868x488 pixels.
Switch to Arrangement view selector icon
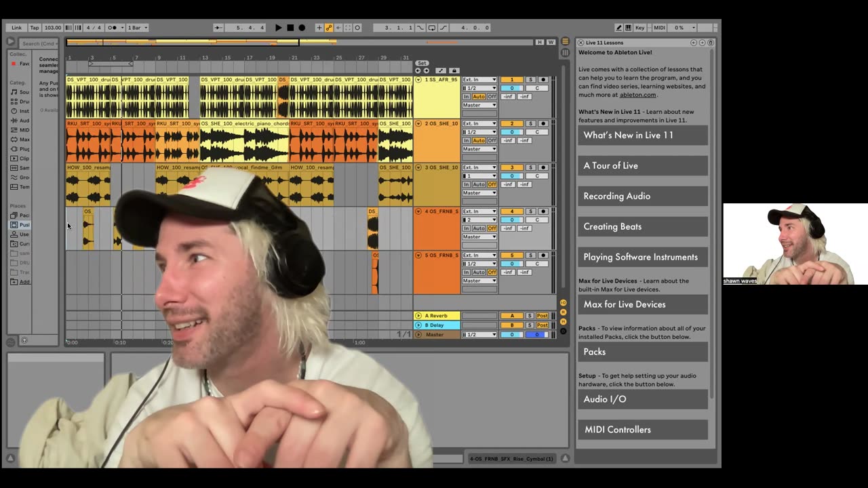click(565, 41)
